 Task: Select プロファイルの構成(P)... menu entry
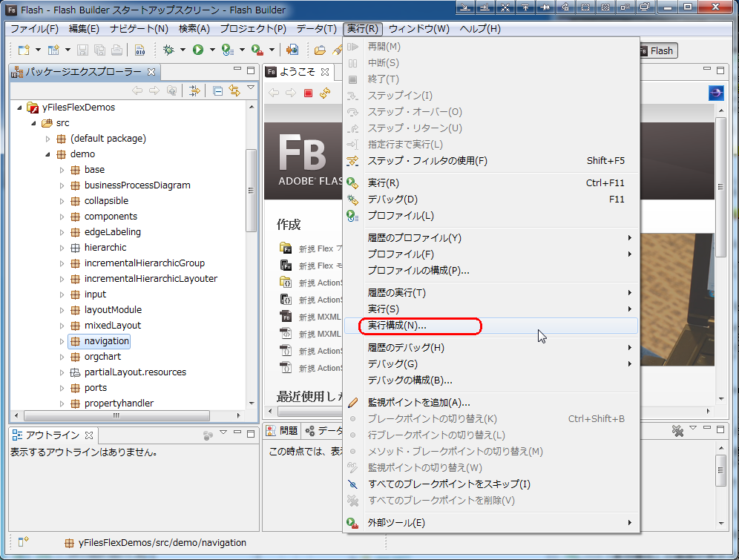click(x=490, y=270)
